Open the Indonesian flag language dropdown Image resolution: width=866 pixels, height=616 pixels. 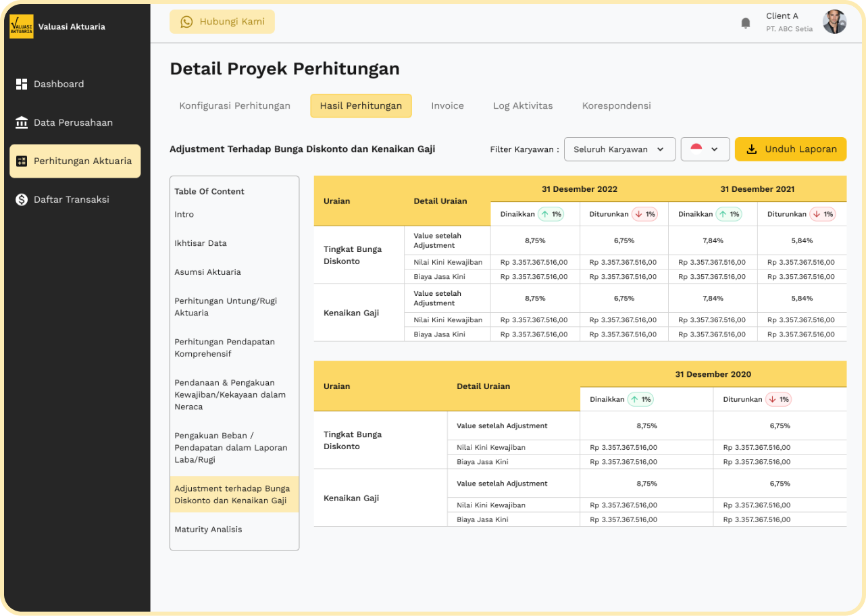point(705,149)
